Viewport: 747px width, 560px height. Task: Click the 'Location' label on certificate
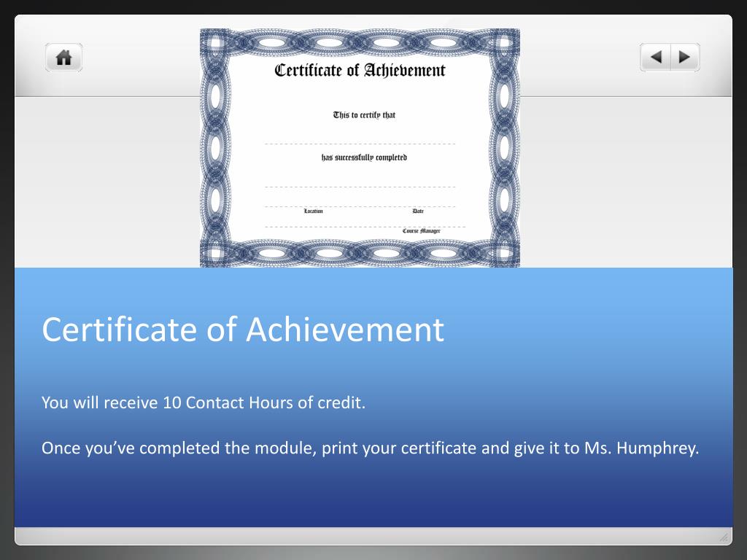tap(314, 211)
